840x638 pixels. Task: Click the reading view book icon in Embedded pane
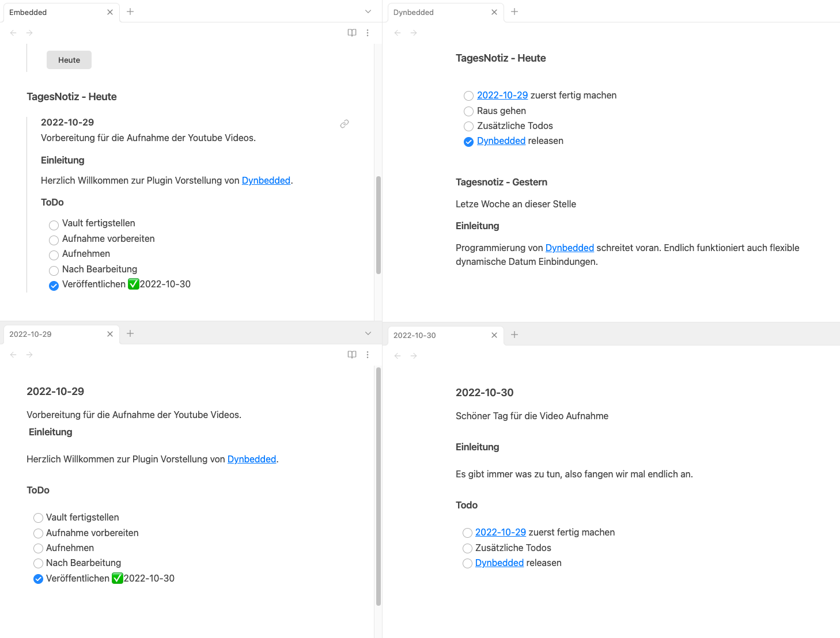point(352,33)
